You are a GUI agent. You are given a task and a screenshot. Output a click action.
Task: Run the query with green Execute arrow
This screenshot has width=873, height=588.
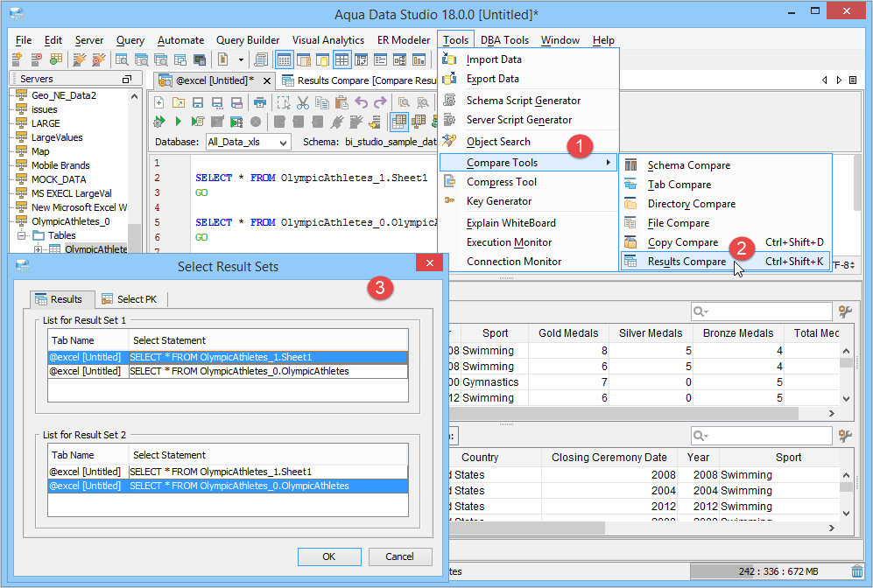tap(178, 122)
